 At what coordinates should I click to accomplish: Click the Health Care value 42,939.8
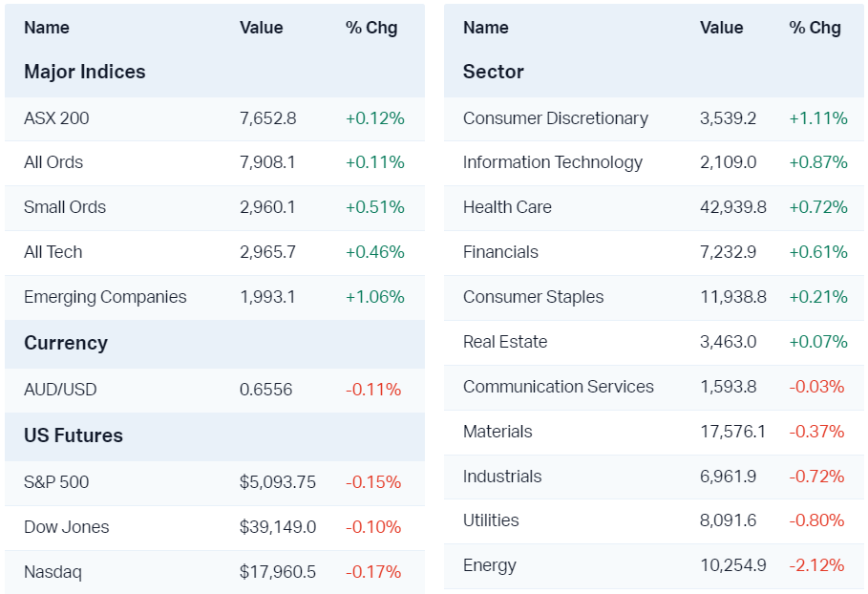pos(733,207)
